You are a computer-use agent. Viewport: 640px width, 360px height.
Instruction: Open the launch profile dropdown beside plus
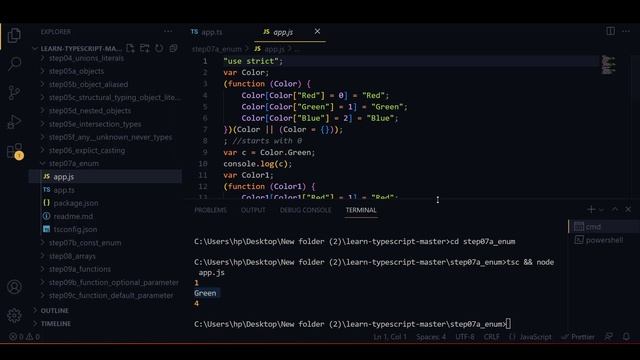click(x=601, y=210)
